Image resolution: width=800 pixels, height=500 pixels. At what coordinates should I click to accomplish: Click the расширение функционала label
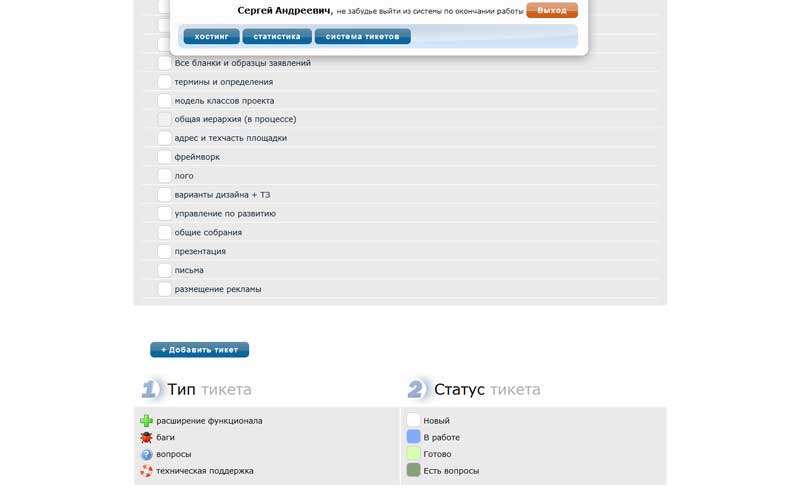pyautogui.click(x=209, y=421)
